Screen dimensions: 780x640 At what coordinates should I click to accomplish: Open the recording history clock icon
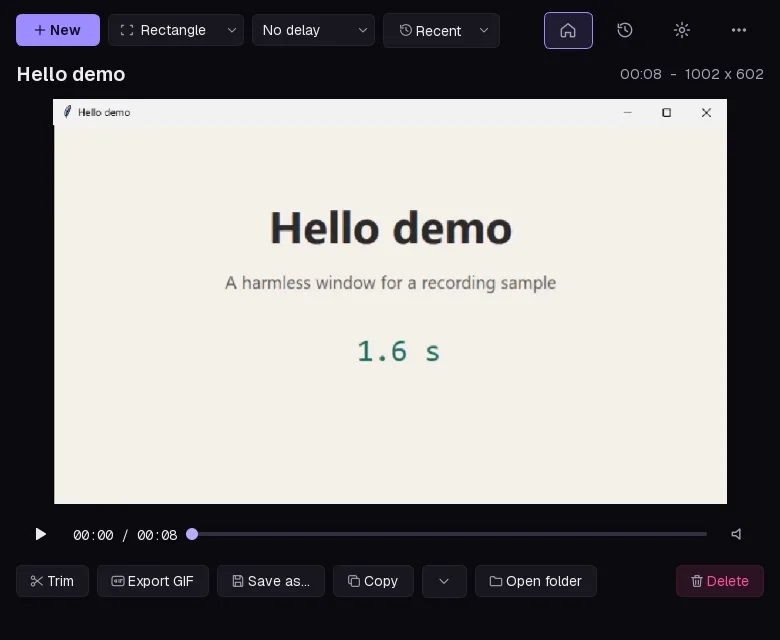pyautogui.click(x=625, y=30)
